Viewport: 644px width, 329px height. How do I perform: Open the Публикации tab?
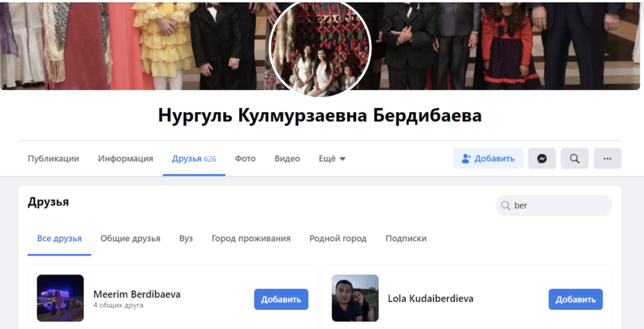[53, 158]
